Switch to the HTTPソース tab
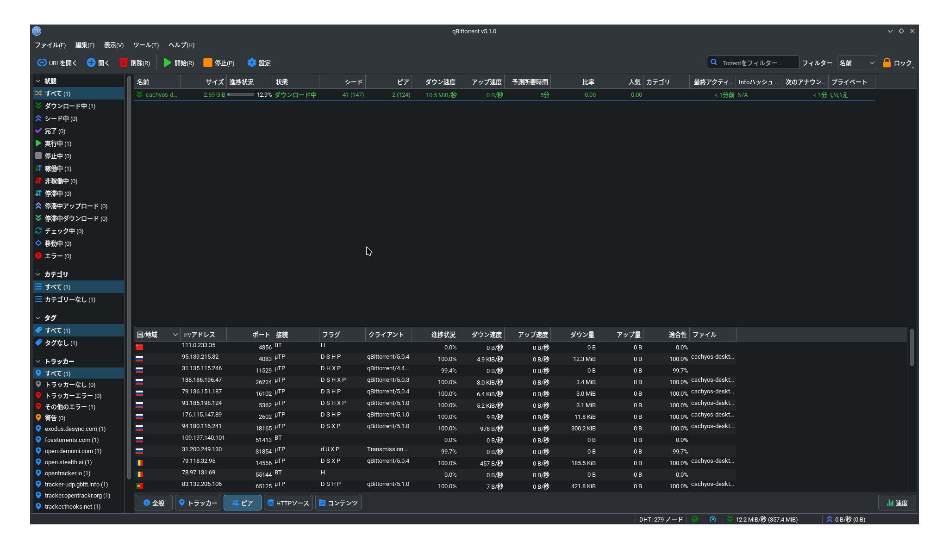949x560 pixels. [x=288, y=503]
